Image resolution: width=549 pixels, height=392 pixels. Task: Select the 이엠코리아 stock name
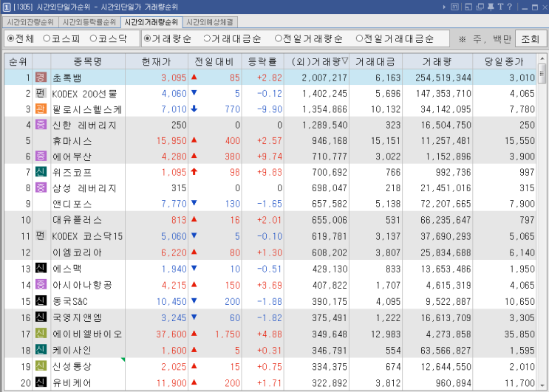point(77,252)
